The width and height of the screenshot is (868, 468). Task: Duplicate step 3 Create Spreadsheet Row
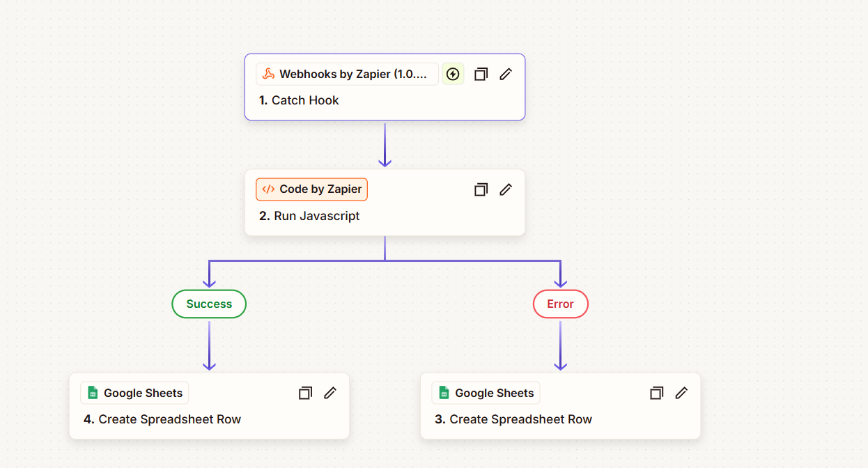[x=656, y=393]
